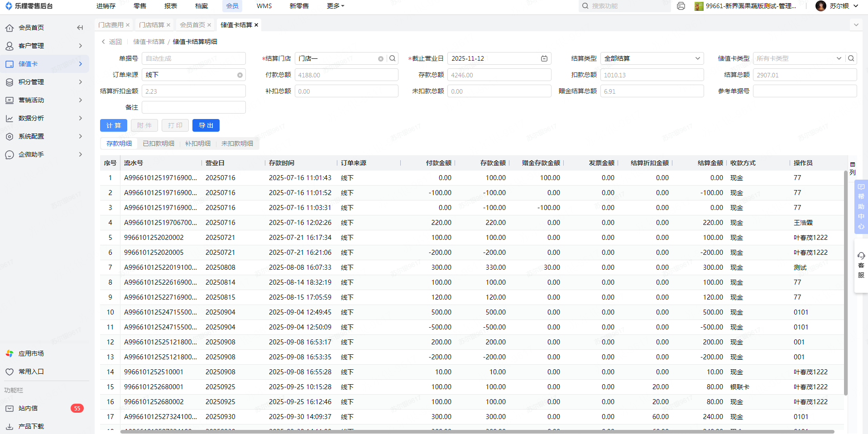Click the 备注 input field
868x434 pixels.
point(194,107)
